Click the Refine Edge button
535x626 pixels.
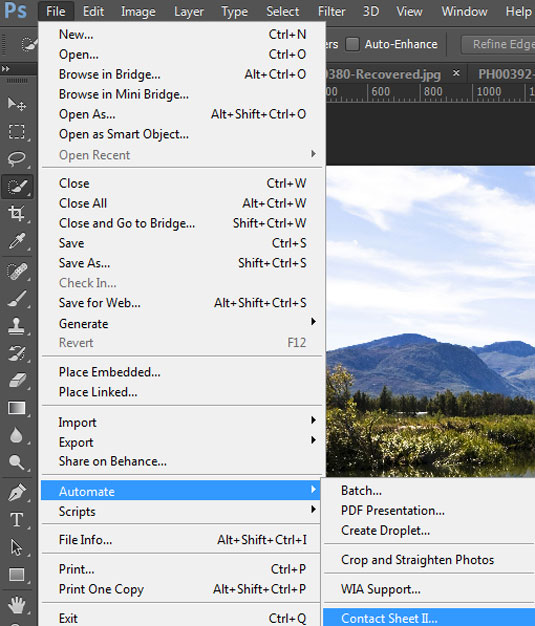point(499,44)
